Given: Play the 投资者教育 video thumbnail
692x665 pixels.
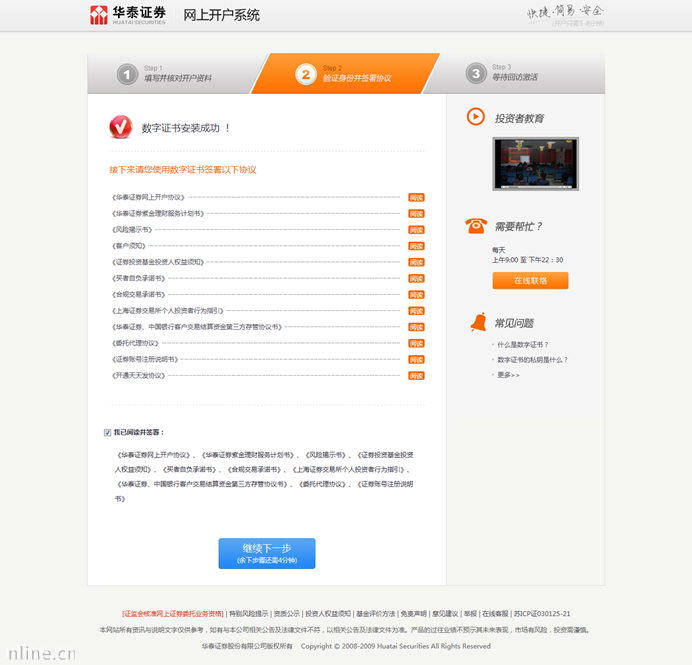Looking at the screenshot, I should 535,164.
